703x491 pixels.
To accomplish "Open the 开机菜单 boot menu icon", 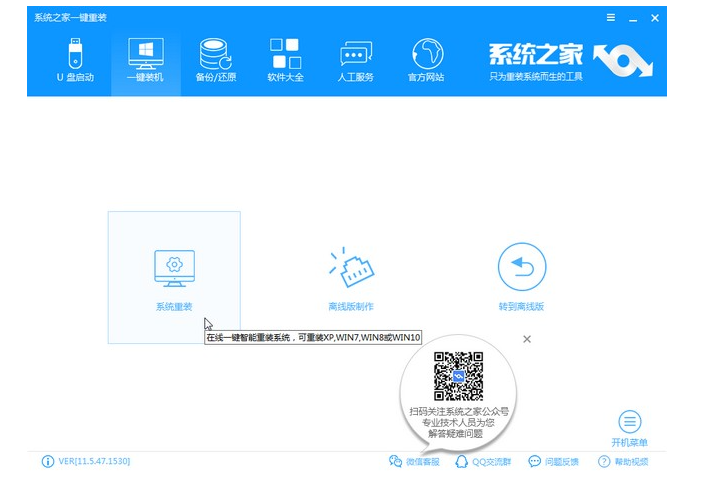I will [629, 421].
